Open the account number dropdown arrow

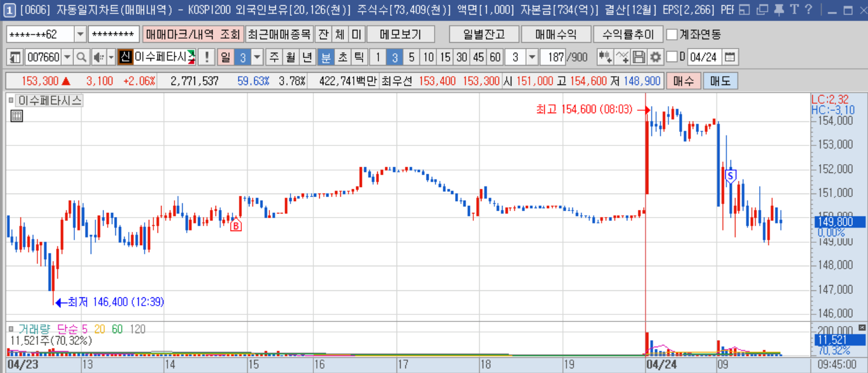(x=80, y=35)
